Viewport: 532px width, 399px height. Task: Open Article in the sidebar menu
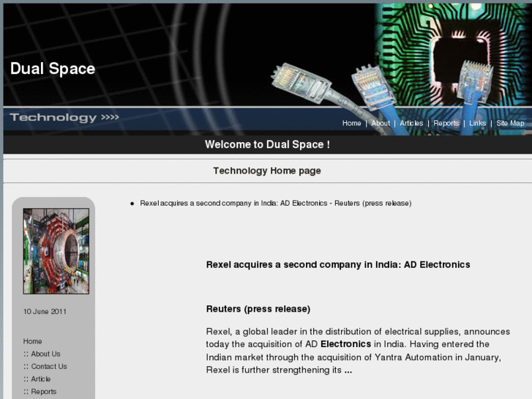(41, 379)
